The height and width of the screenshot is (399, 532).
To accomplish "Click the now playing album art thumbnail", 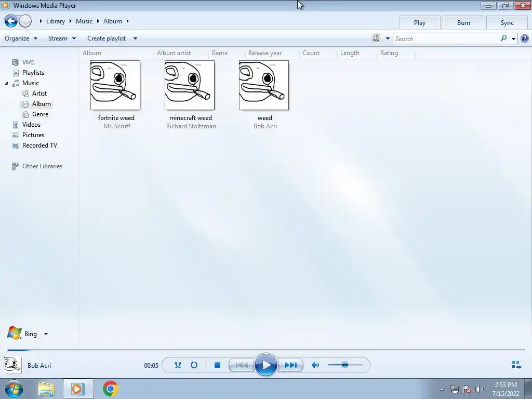I will pos(13,365).
